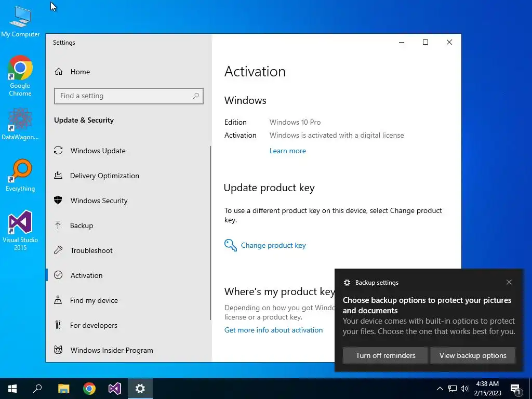This screenshot has height=399, width=532.
Task: Show hidden system tray icons
Action: [440, 389]
